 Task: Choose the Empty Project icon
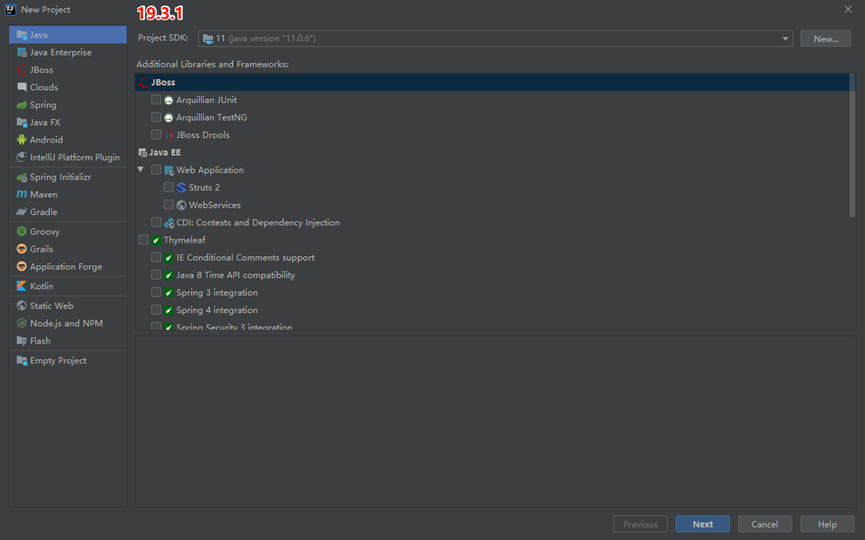[x=22, y=361]
